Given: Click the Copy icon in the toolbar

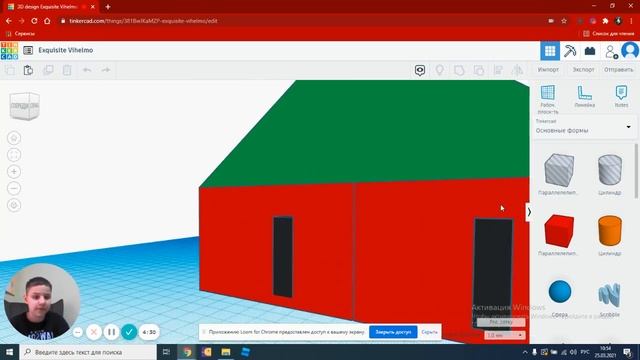Looking at the screenshot, I should tap(10, 70).
